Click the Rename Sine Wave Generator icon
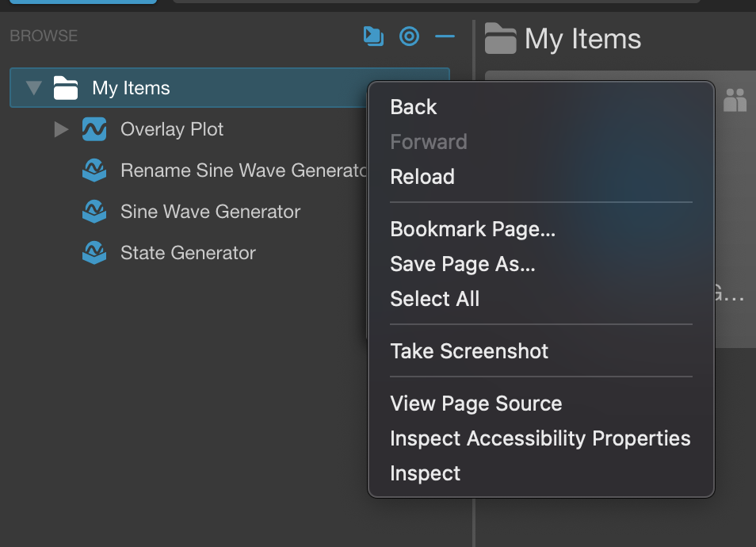Image resolution: width=756 pixels, height=547 pixels. pyautogui.click(x=96, y=170)
